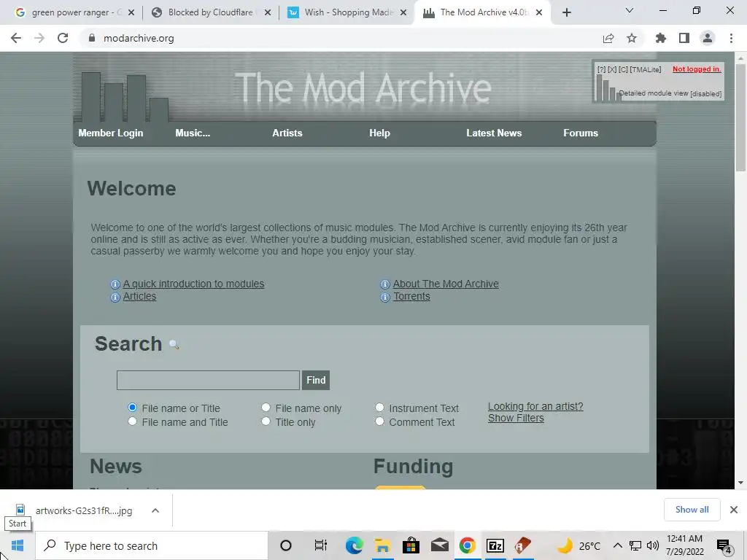Open Latest News navigation item

[x=494, y=133]
